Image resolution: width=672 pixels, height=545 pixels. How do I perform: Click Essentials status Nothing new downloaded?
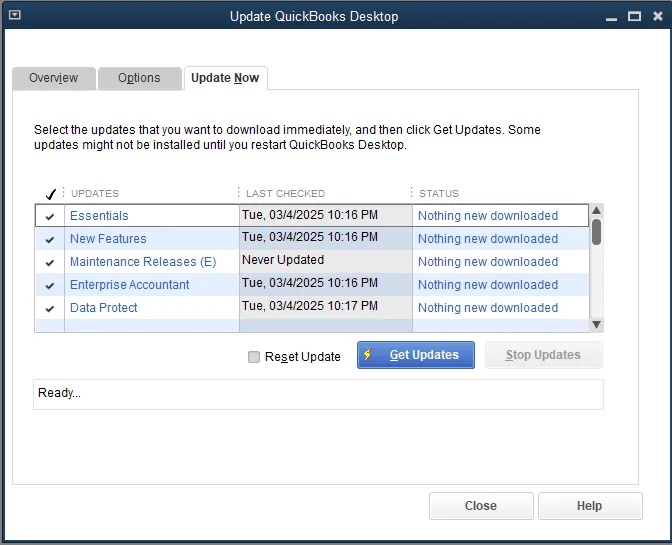tap(488, 216)
